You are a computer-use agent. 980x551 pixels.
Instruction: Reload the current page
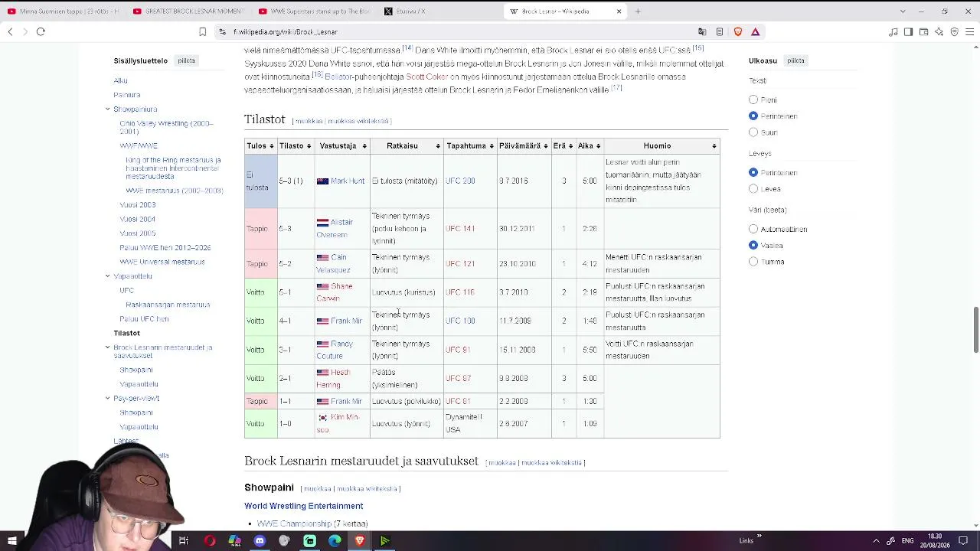pos(41,31)
